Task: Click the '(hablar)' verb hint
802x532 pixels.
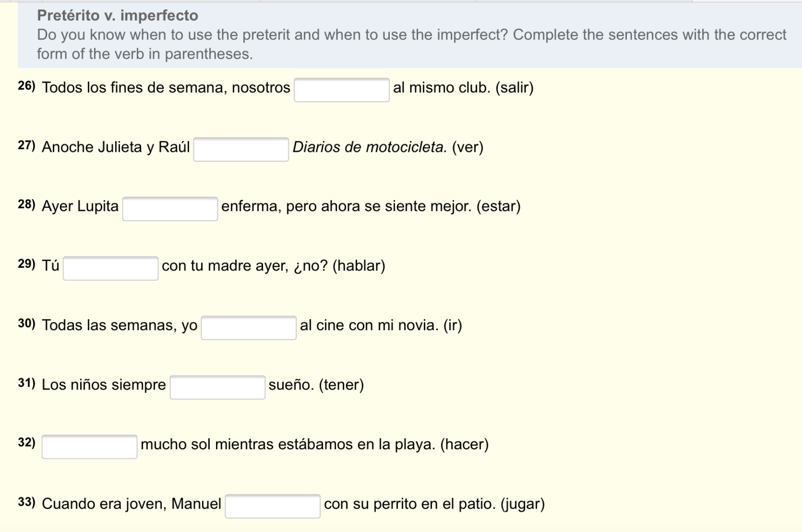Action: click(359, 266)
